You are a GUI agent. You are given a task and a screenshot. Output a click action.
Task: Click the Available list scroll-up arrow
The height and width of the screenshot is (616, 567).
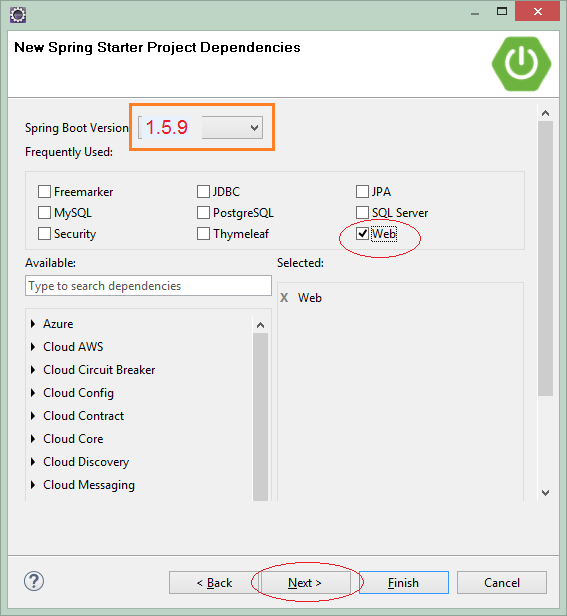(x=260, y=325)
